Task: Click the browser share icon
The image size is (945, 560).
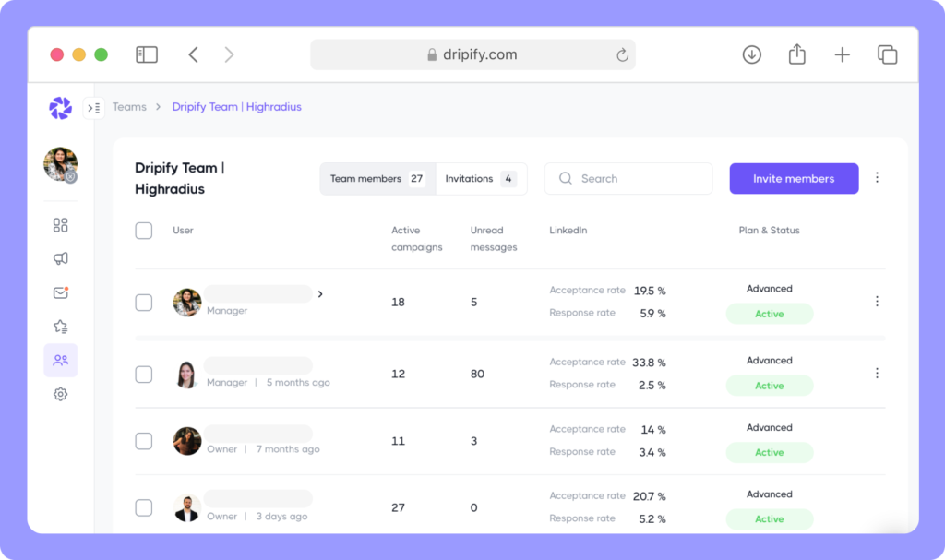Action: [x=796, y=54]
